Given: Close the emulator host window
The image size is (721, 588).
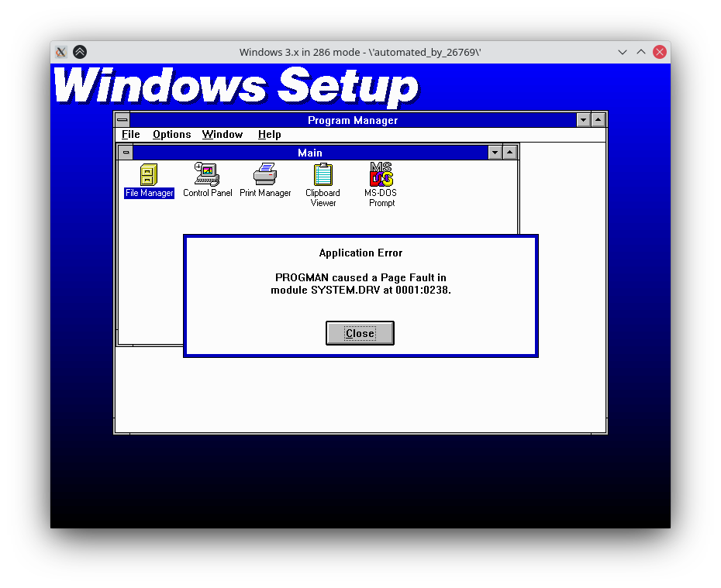Looking at the screenshot, I should pyautogui.click(x=660, y=52).
